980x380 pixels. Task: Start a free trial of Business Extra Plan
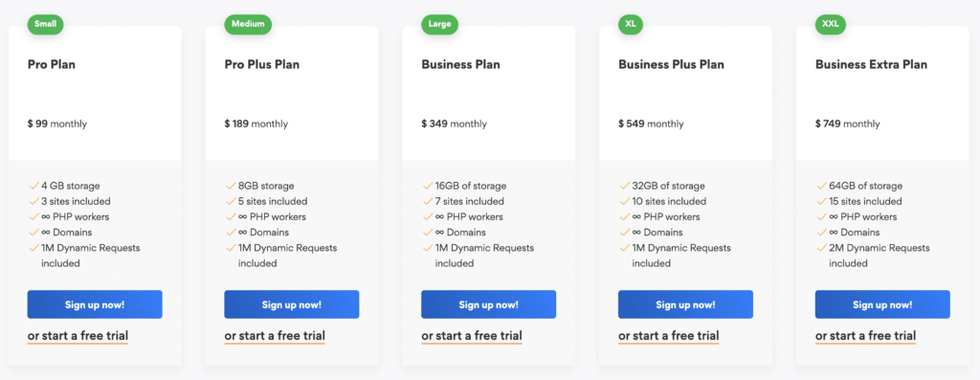tap(865, 336)
